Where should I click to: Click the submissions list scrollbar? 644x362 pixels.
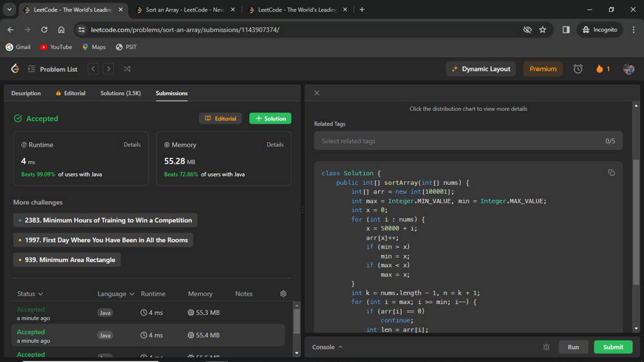point(296,321)
